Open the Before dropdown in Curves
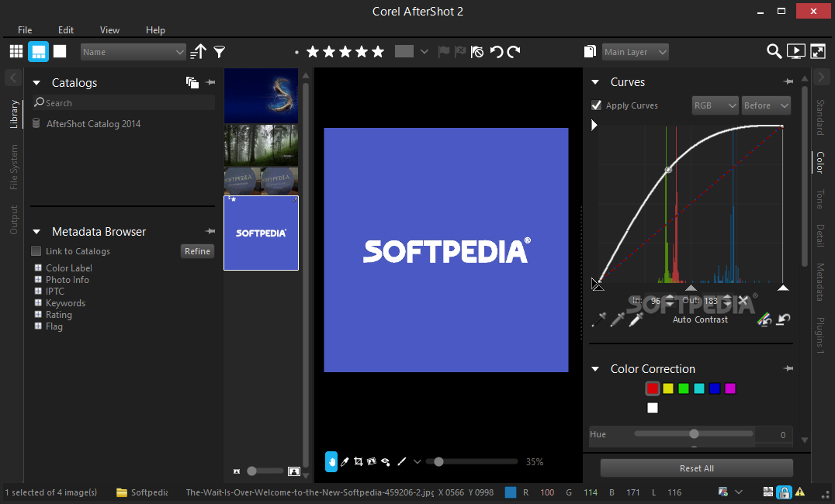835x504 pixels. pos(766,105)
